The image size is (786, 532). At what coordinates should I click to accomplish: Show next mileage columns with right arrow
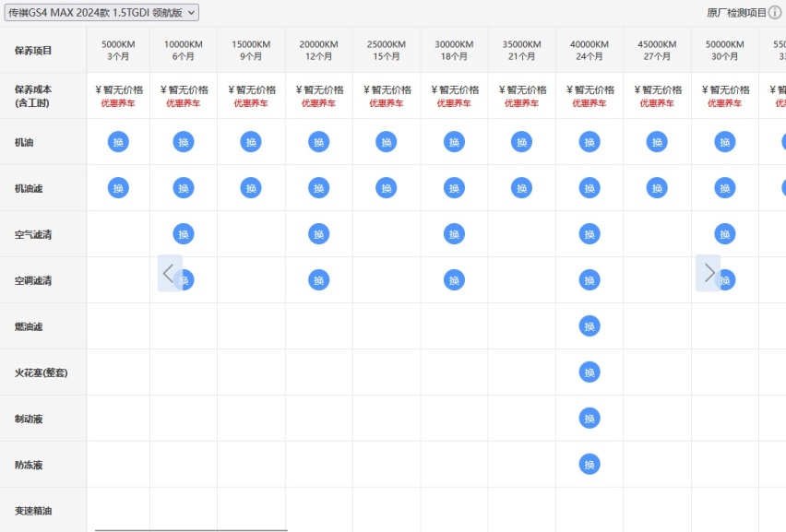pos(709,273)
